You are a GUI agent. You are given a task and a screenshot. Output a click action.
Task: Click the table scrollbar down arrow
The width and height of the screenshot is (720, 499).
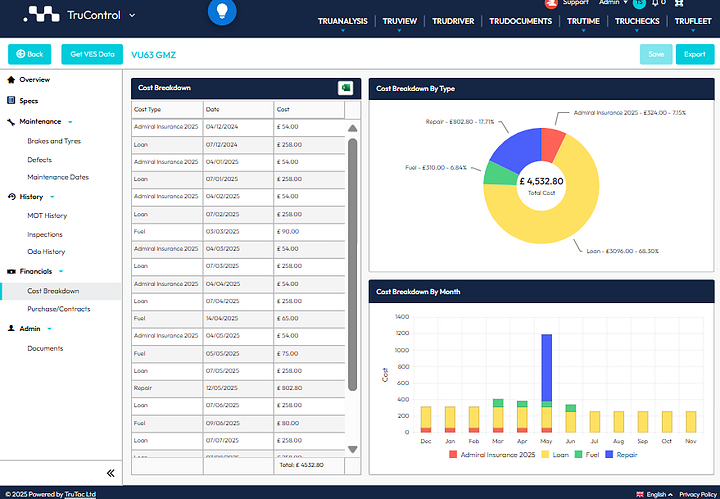pyautogui.click(x=353, y=449)
